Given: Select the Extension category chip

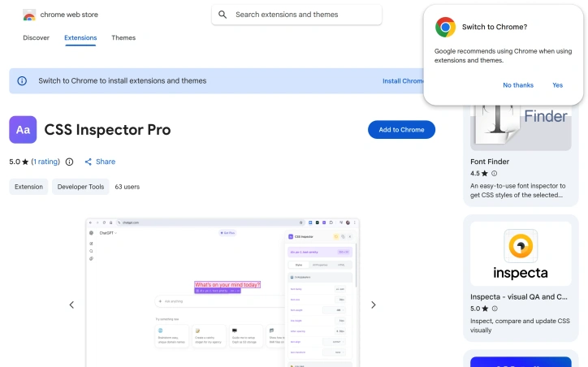Looking at the screenshot, I should (x=28, y=187).
